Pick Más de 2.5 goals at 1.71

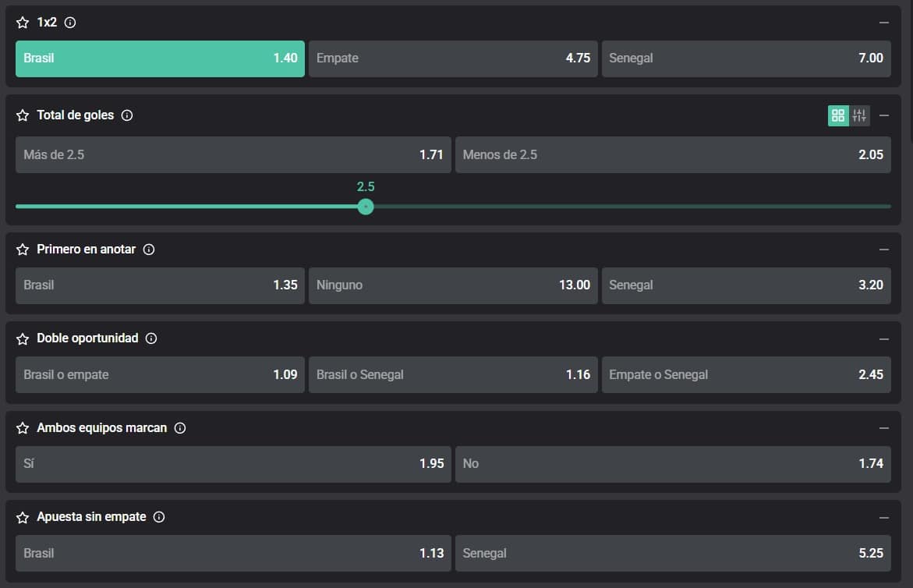point(233,154)
